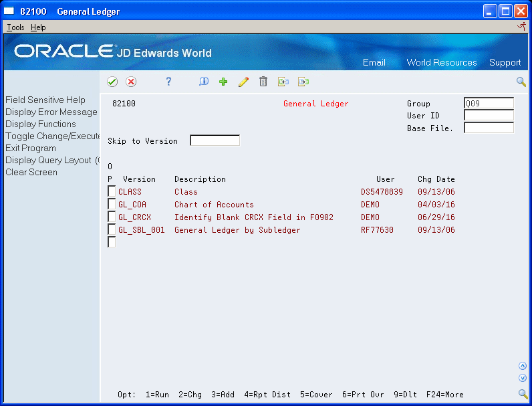Click option field for CLASS version
Screen dimensions: 532x406
(112, 191)
